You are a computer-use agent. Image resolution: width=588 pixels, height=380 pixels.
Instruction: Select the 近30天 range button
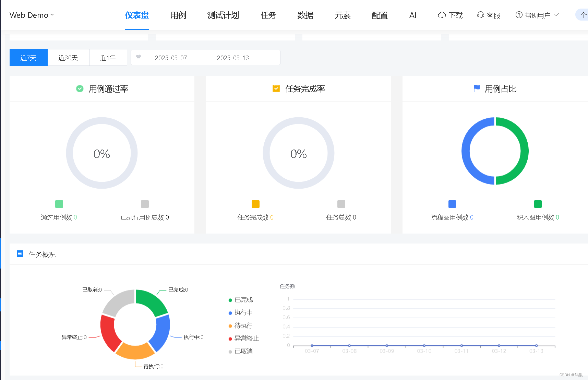click(x=68, y=58)
